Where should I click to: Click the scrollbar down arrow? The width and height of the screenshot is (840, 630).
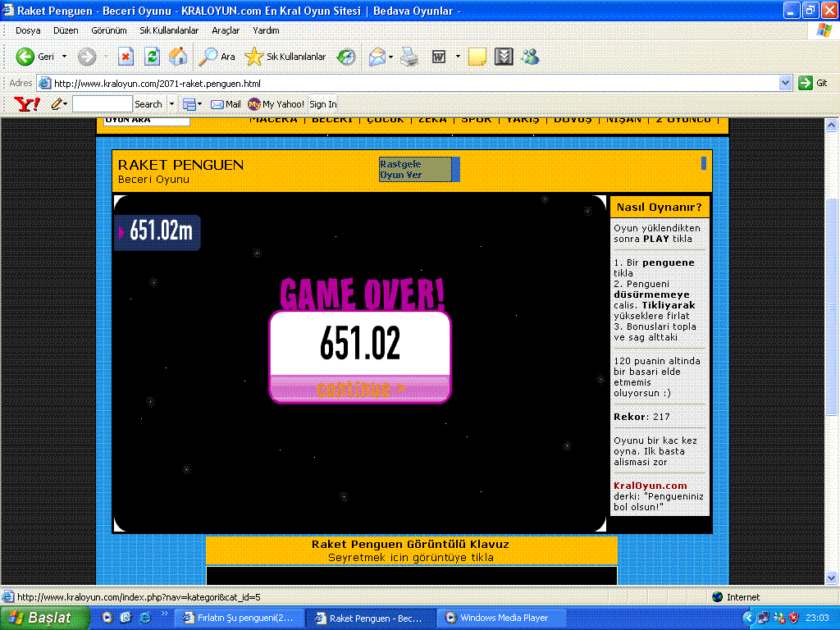(x=831, y=577)
